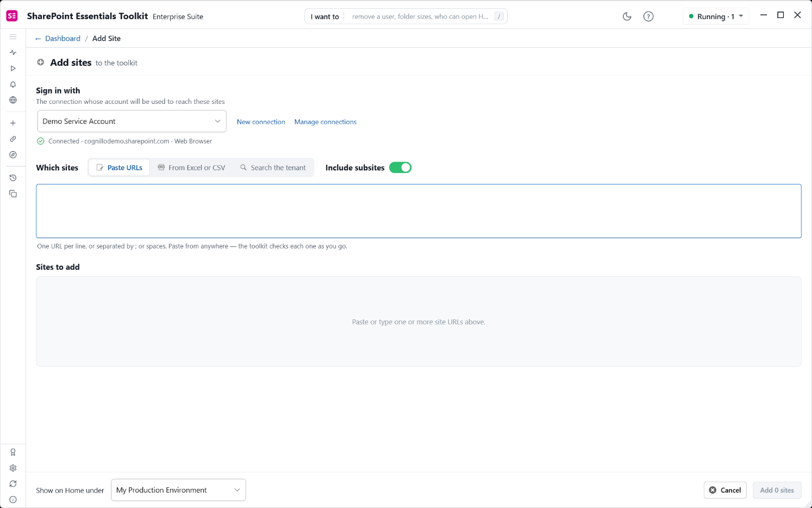Screen dimensions: 812x508
Task: Open the help question mark icon
Action: point(648,16)
